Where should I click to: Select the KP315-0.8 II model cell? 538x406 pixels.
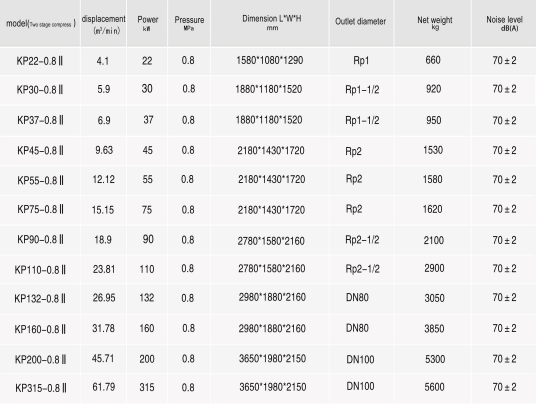pyautogui.click(x=41, y=388)
